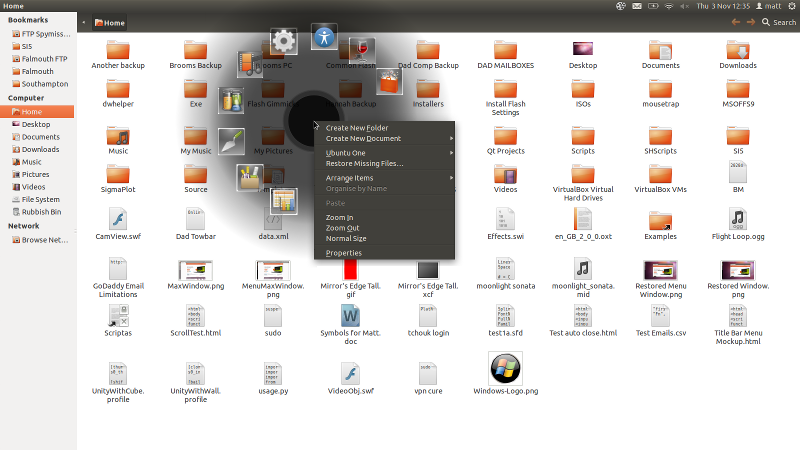Image resolution: width=800 pixels, height=450 pixels.
Task: Click the film strip multimedia icon
Action: pyautogui.click(x=249, y=63)
